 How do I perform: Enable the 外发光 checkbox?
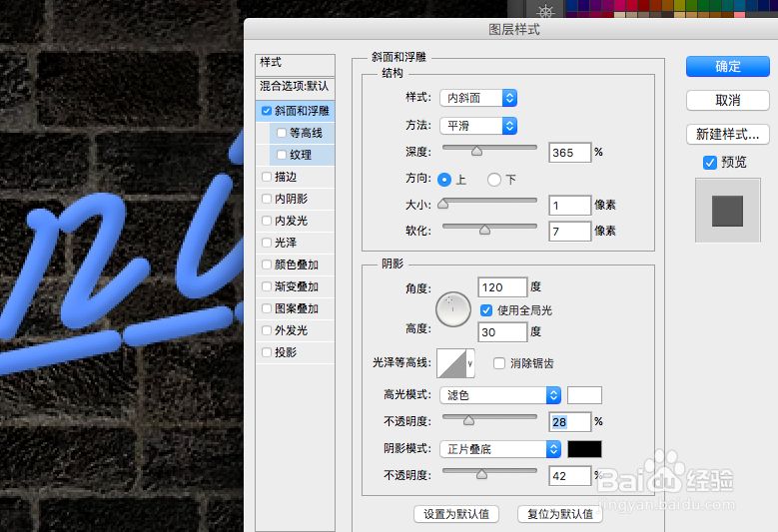[x=267, y=330]
